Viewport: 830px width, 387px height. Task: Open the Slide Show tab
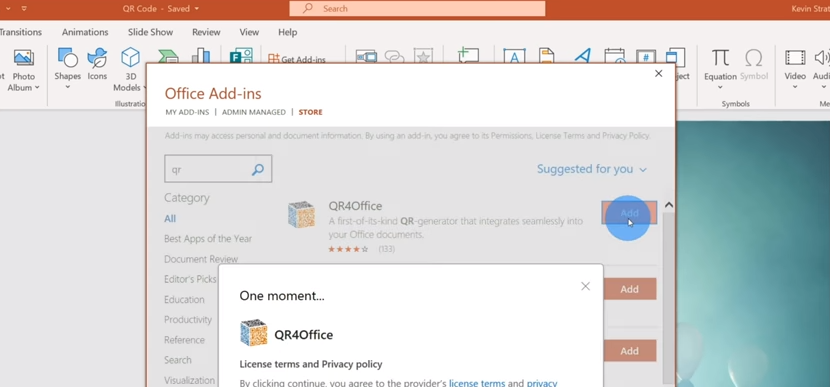pos(150,32)
